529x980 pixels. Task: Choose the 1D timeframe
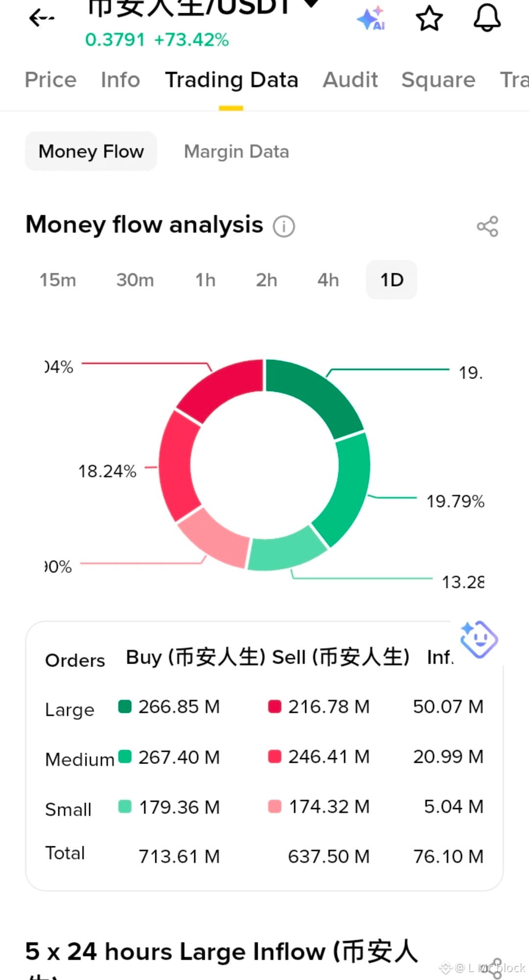(392, 280)
